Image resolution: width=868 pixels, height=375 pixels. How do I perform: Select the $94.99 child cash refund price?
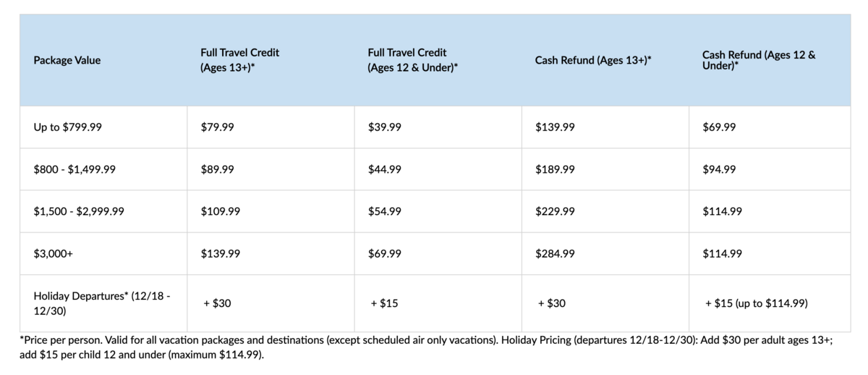pyautogui.click(x=720, y=169)
